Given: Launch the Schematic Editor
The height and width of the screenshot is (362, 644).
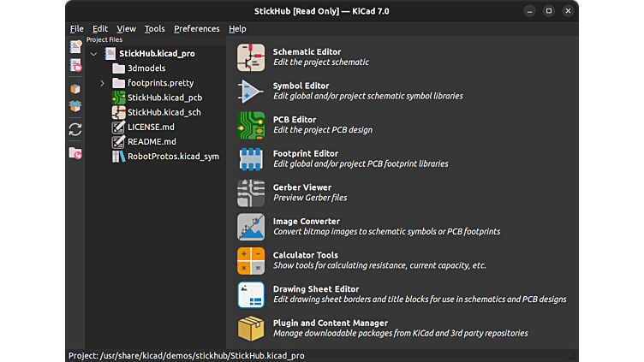Looking at the screenshot, I should [x=251, y=57].
